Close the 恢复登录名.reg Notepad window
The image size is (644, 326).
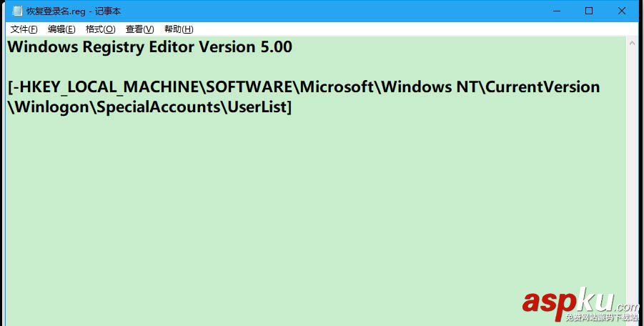622,11
